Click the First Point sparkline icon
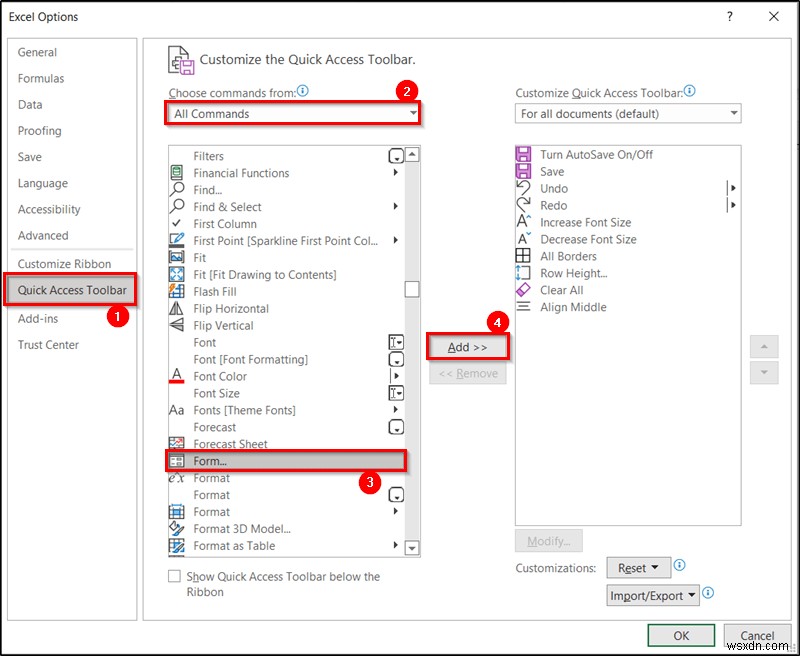Viewport: 800px width, 656px height. click(x=177, y=240)
